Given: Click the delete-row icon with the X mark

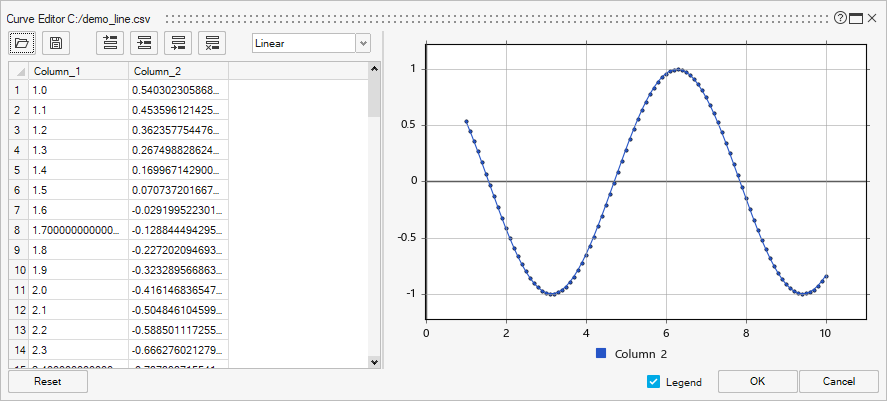Looking at the screenshot, I should tap(213, 43).
